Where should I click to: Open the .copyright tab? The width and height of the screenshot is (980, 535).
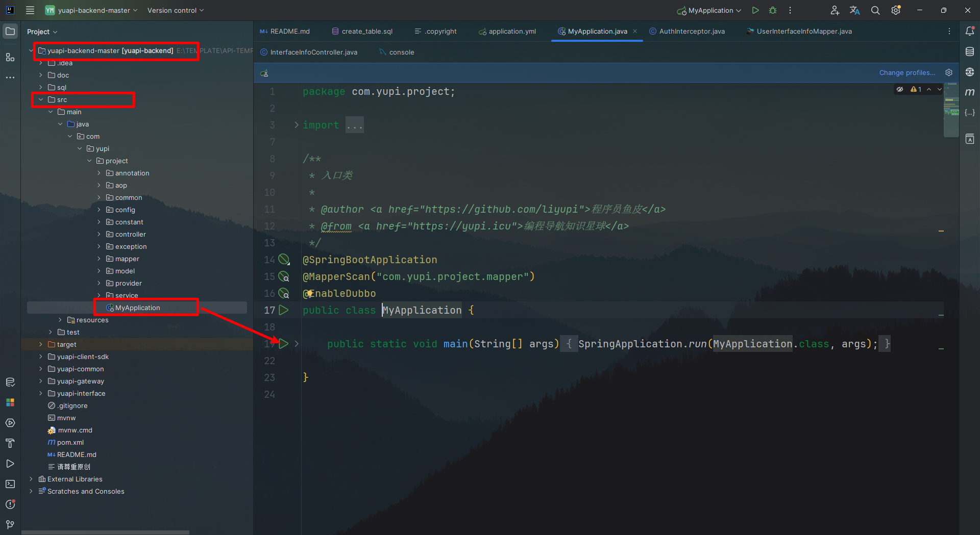pos(435,31)
